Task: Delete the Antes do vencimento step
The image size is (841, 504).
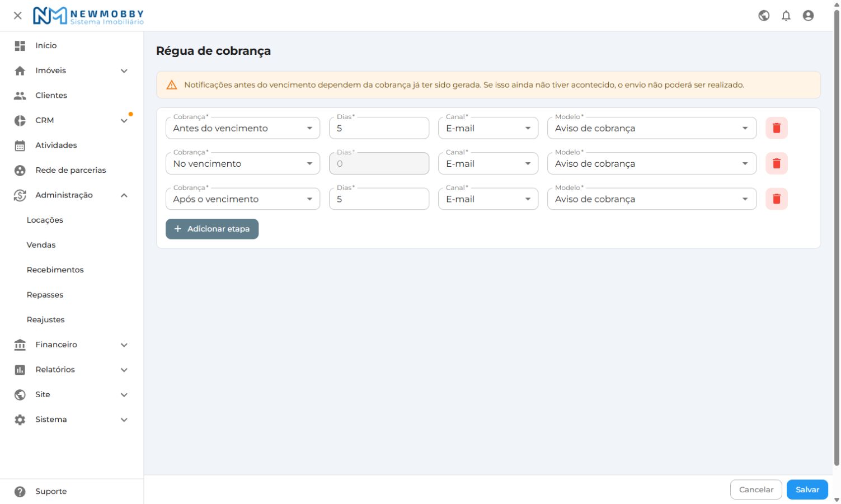Action: pyautogui.click(x=777, y=128)
